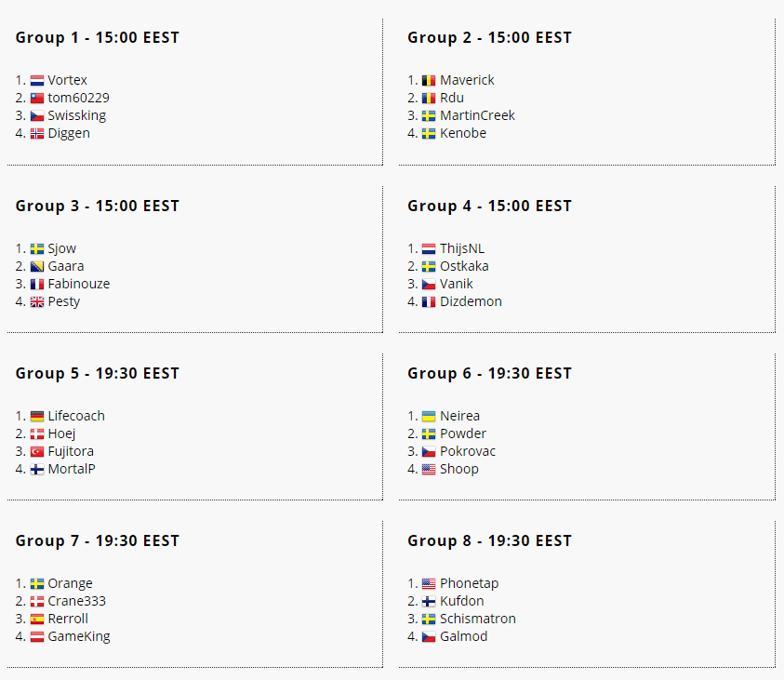Viewport: 784px width, 680px height.
Task: Click the Group 1 - 15:00 EEST heading
Action: [98, 37]
